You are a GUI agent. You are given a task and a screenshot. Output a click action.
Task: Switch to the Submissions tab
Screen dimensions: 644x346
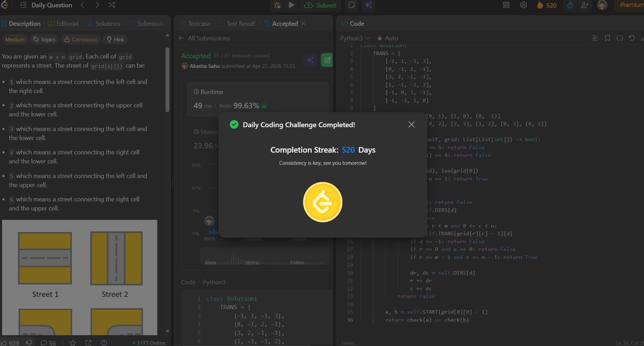pos(146,24)
